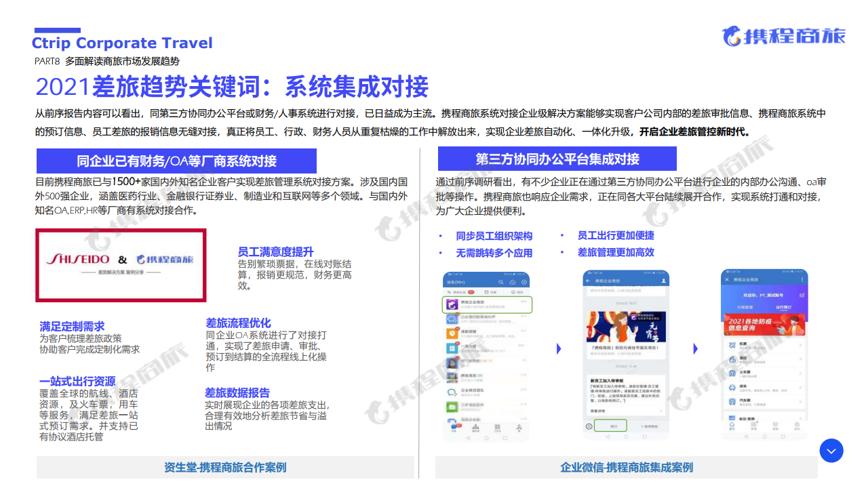Viewport: 868px width, 488px height.
Task: Tap 酒店 hotel icon in booking phone
Action: point(732,359)
